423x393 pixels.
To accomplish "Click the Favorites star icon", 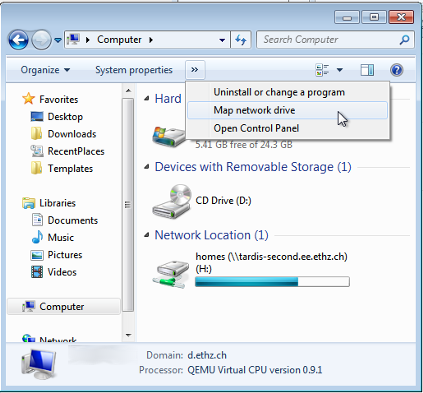I will click(x=28, y=99).
